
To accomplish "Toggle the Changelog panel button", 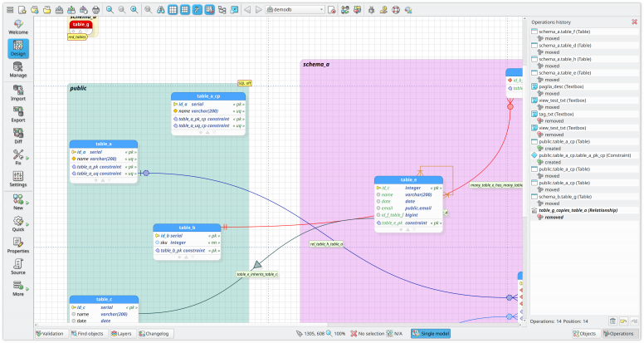I will pos(154,334).
